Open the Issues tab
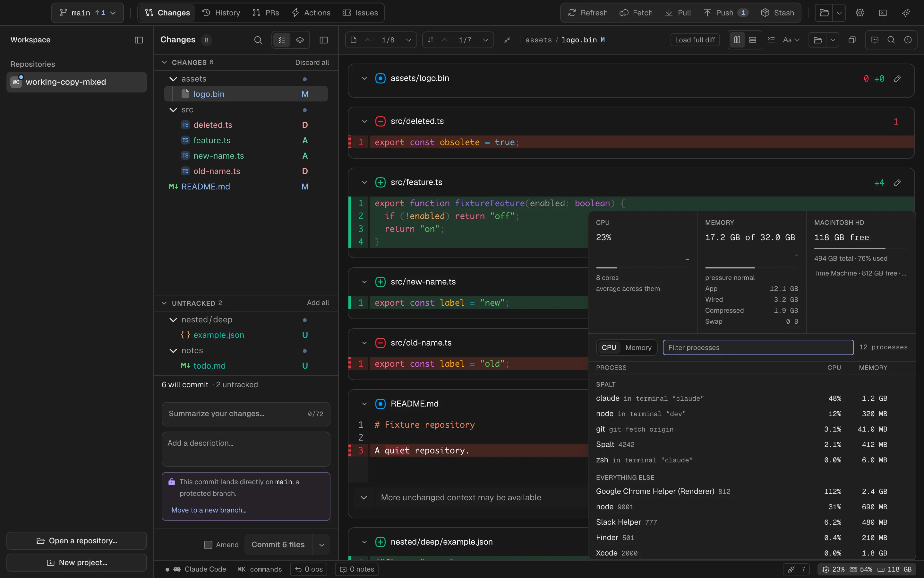Image resolution: width=924 pixels, height=578 pixels. (x=360, y=13)
